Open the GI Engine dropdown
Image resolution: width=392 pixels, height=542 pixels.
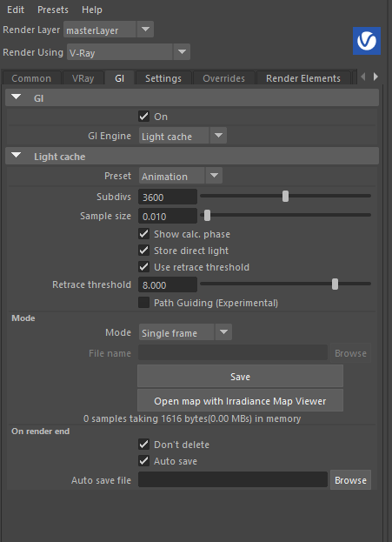[x=183, y=136]
